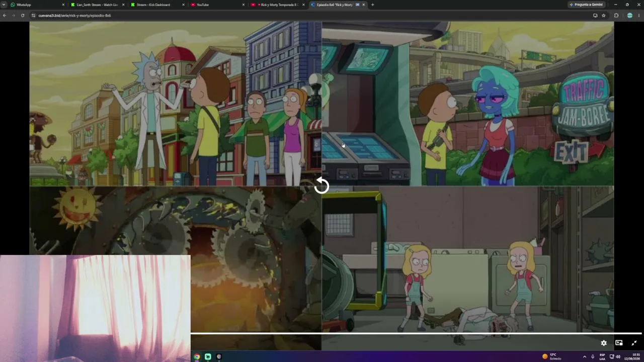Viewport: 644px width, 362px height.
Task: Bookmark this page with the star icon
Action: click(604, 16)
